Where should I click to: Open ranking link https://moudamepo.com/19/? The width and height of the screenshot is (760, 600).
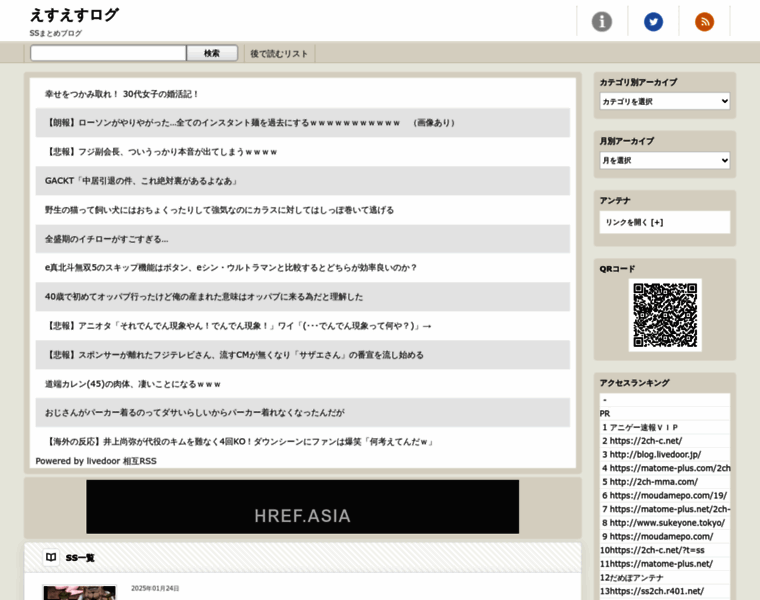click(668, 495)
